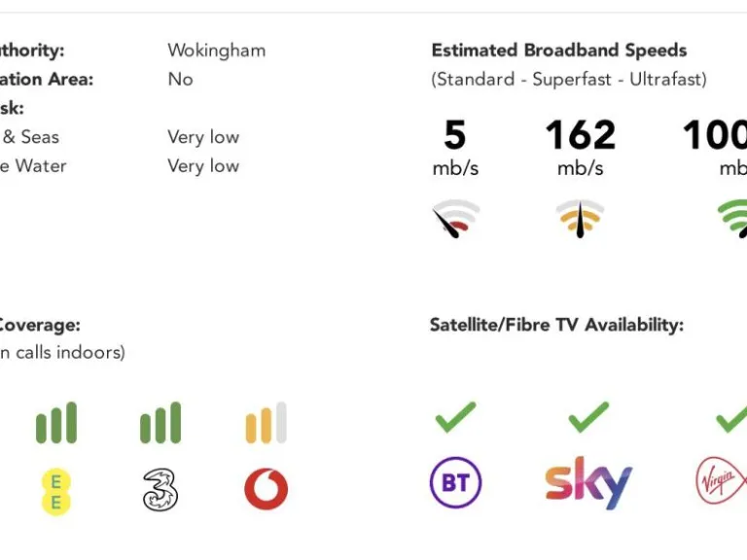Click the EE signal strength bars

tap(55, 423)
